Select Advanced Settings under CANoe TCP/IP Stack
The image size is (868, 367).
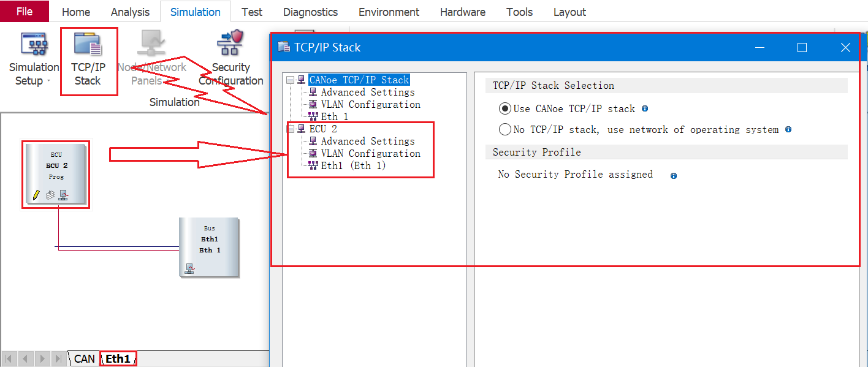click(368, 92)
